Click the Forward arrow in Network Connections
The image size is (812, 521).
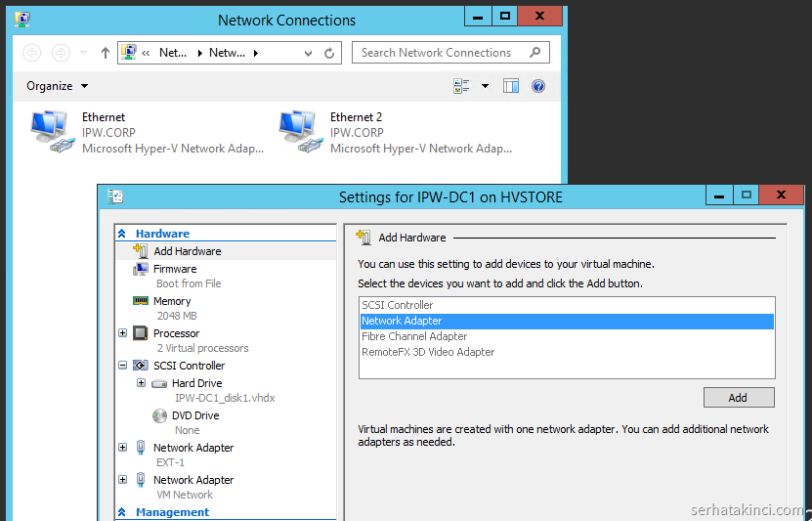coord(61,53)
